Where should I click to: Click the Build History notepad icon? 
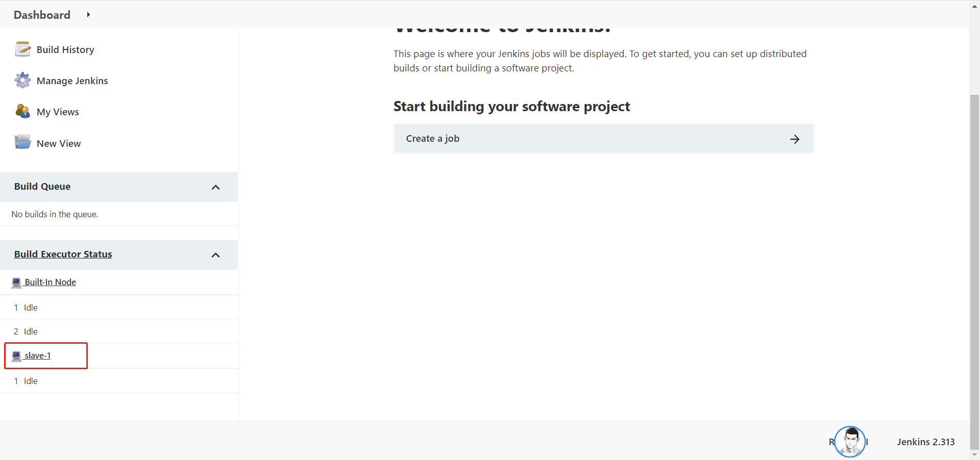click(x=22, y=49)
